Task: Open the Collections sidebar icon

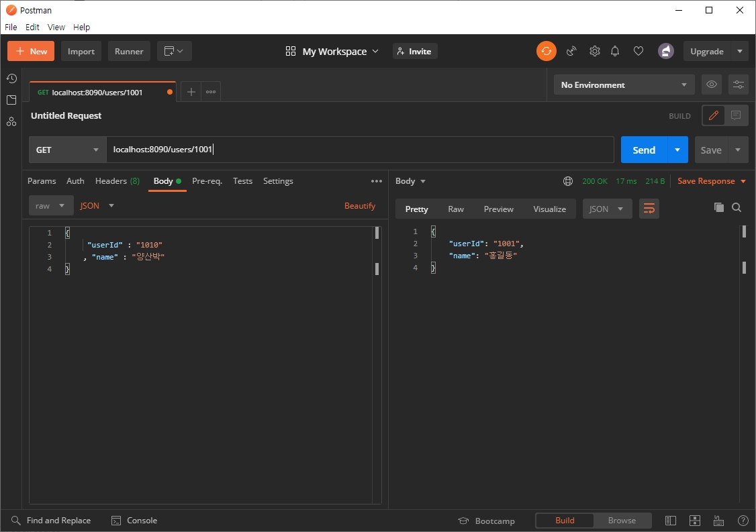Action: (x=11, y=100)
